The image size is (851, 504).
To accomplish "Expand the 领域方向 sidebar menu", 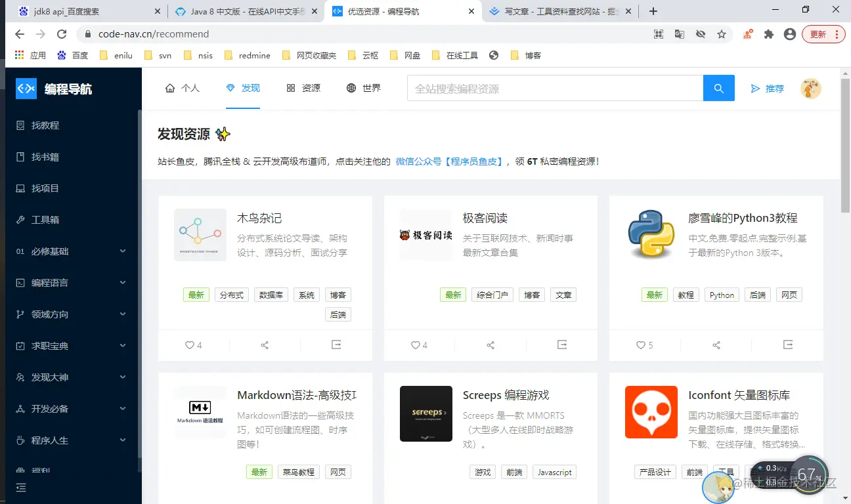I will (71, 314).
